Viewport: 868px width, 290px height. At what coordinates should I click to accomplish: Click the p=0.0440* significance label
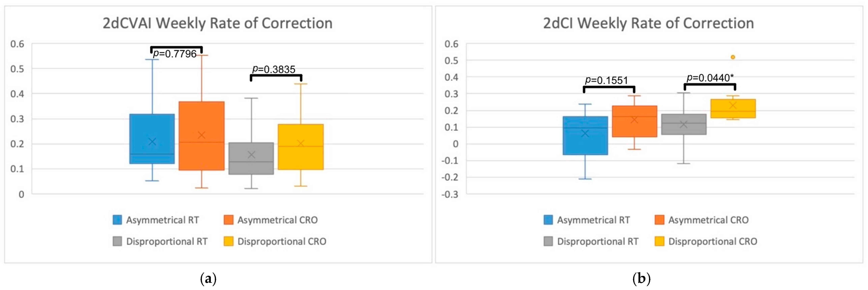710,78
